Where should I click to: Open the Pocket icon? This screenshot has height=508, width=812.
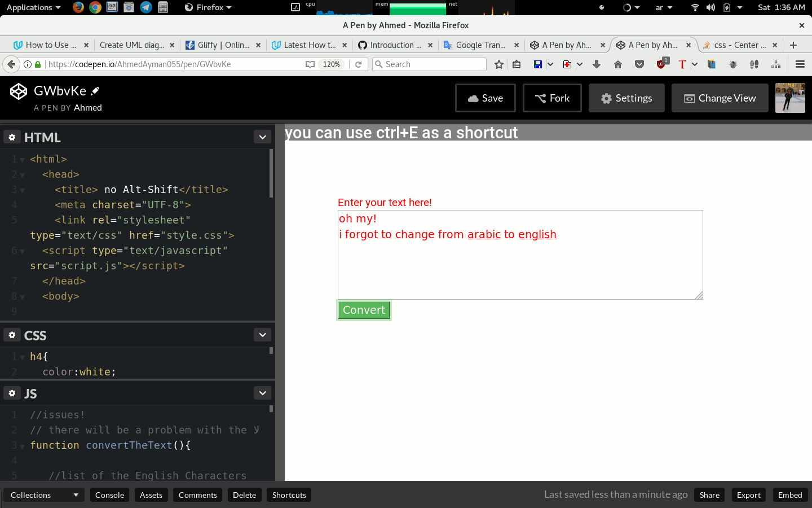tap(639, 64)
